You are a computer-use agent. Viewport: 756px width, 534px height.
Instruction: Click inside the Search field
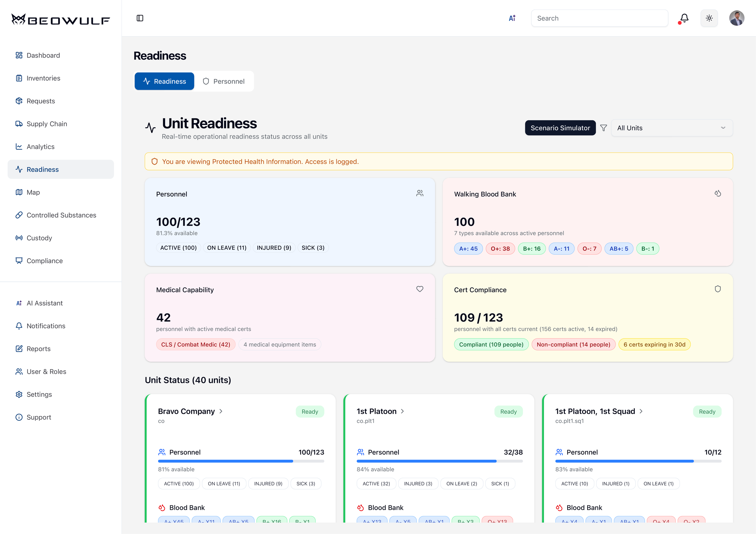pos(599,18)
